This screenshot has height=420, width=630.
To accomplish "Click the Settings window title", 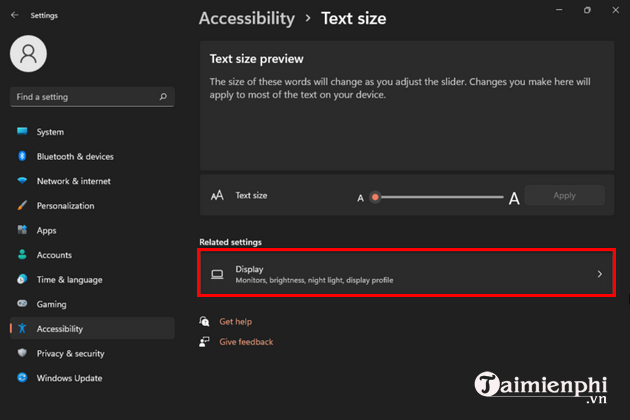I will tap(44, 16).
